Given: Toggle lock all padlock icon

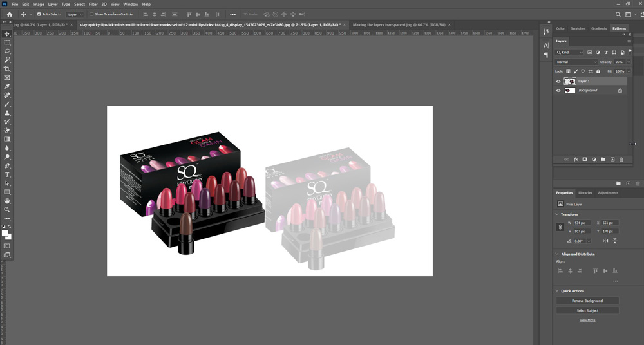Looking at the screenshot, I should coord(598,71).
